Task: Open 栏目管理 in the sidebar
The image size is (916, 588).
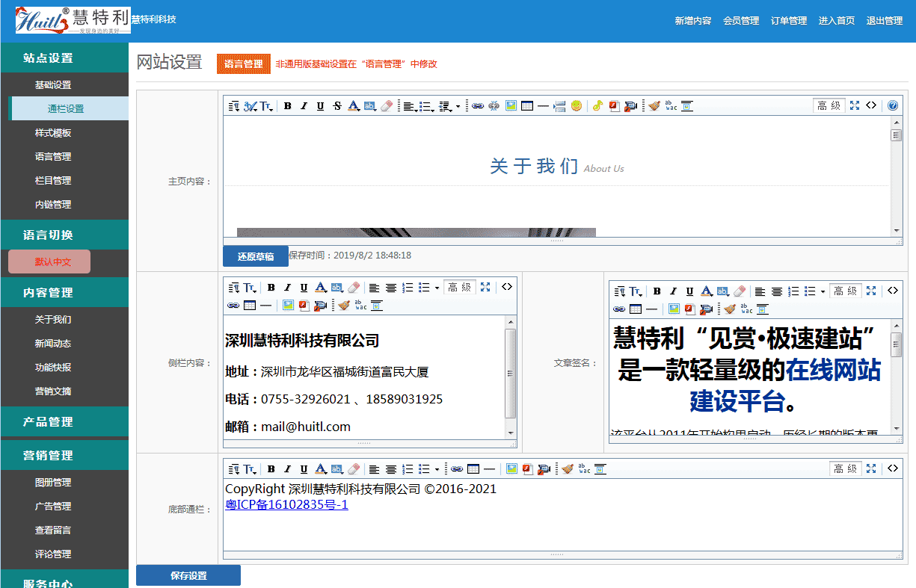Action: pyautogui.click(x=53, y=181)
